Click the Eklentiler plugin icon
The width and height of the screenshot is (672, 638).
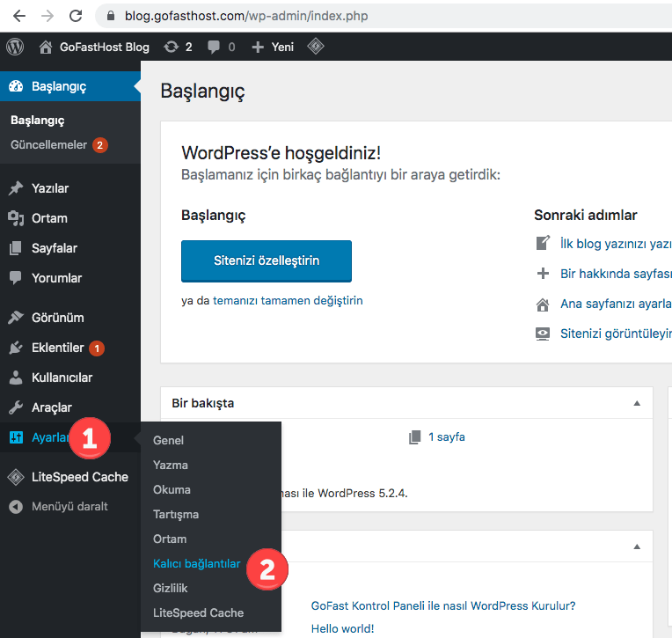point(16,348)
